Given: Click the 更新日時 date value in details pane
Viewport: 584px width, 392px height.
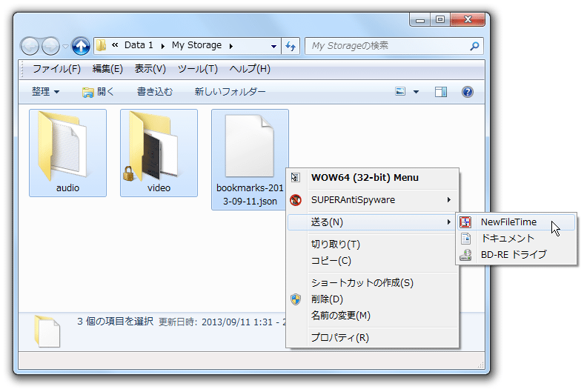Looking at the screenshot, I should [244, 322].
